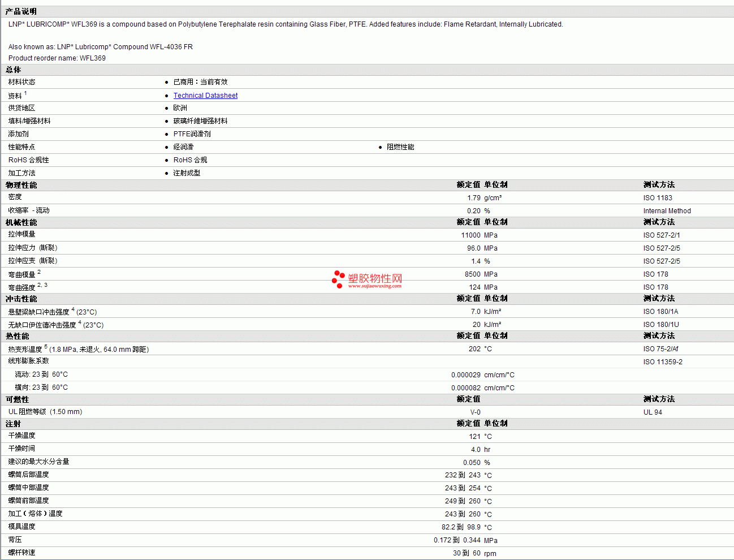Click the 供货地区 label
The image size is (734, 560).
click(x=21, y=108)
